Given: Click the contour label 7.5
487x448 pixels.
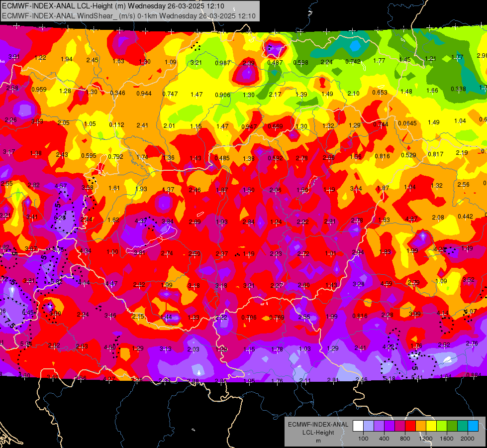Looking at the screenshot, I should click(x=11, y=324).
